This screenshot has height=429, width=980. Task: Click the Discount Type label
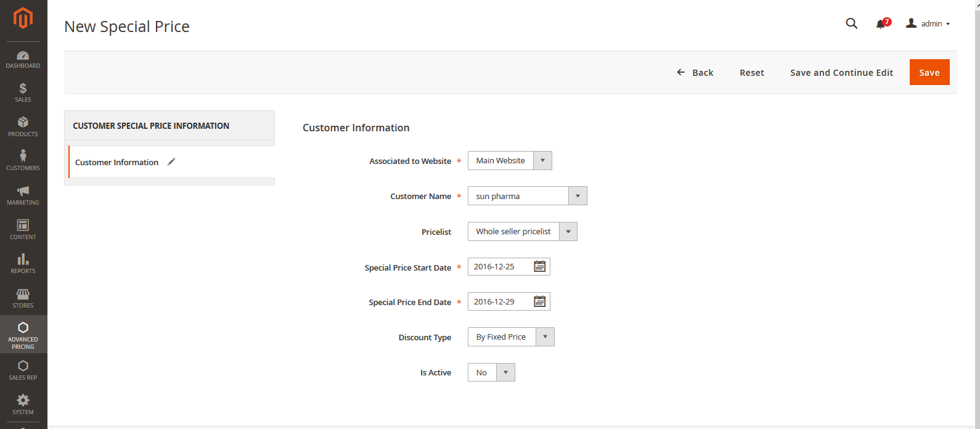pos(425,337)
